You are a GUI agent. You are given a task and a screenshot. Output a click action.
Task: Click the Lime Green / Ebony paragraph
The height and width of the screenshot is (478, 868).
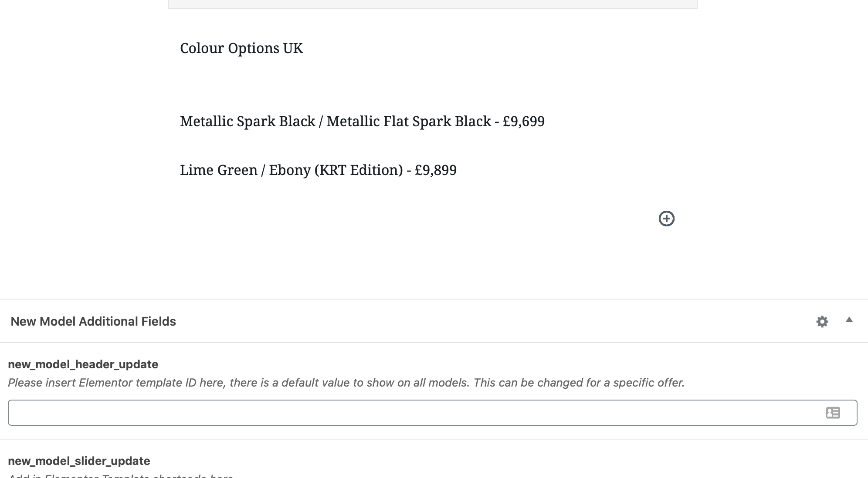[318, 170]
